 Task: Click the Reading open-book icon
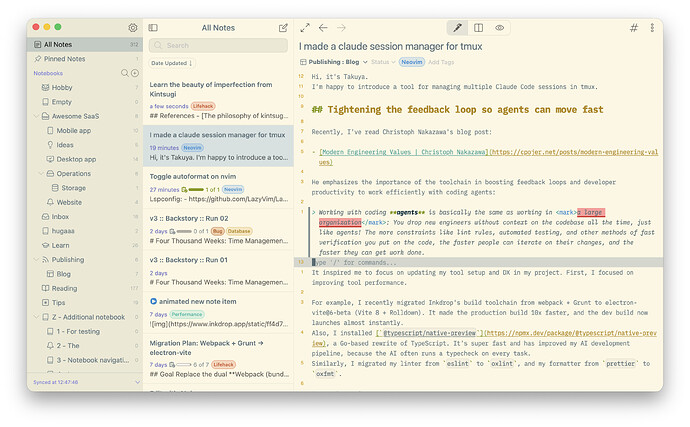click(x=45, y=288)
